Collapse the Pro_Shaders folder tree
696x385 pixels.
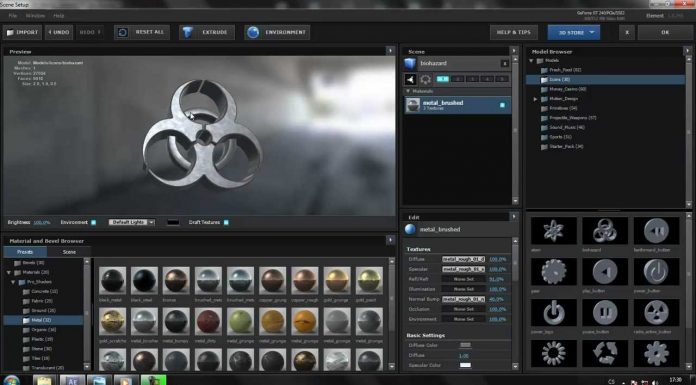click(x=13, y=282)
